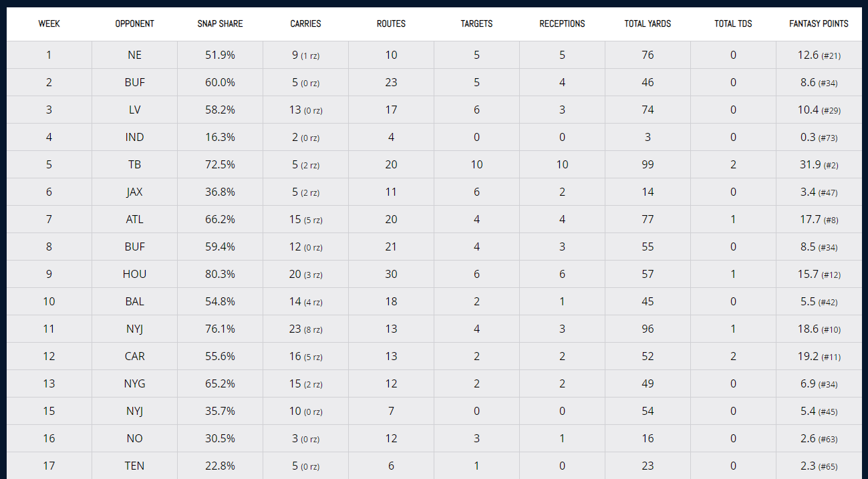Sort by the OPPONENT column header

[x=134, y=23]
